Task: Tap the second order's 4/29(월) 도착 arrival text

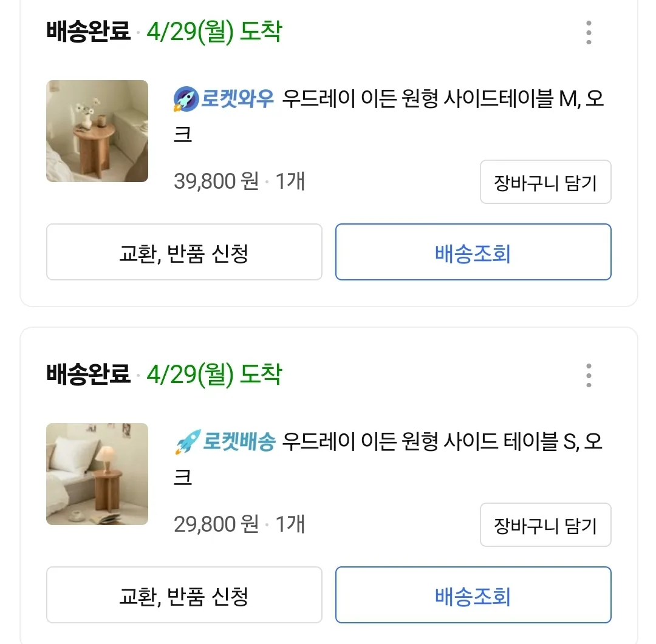Action: 214,375
